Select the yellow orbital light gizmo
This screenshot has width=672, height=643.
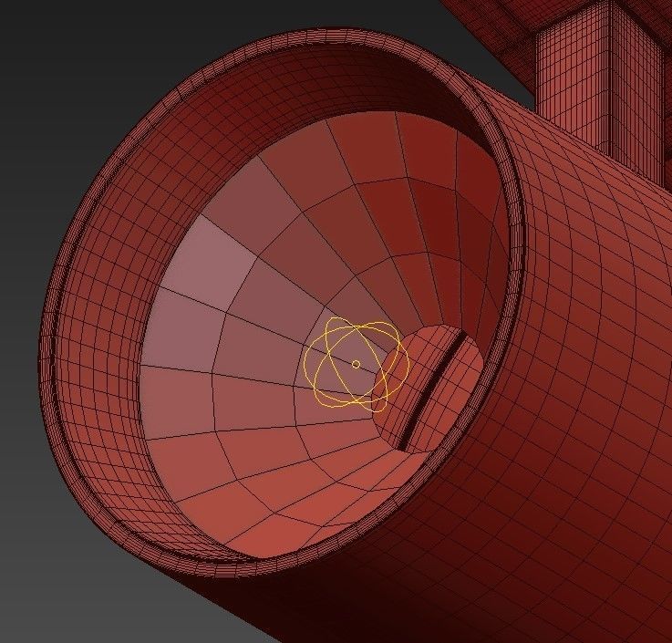(357, 364)
